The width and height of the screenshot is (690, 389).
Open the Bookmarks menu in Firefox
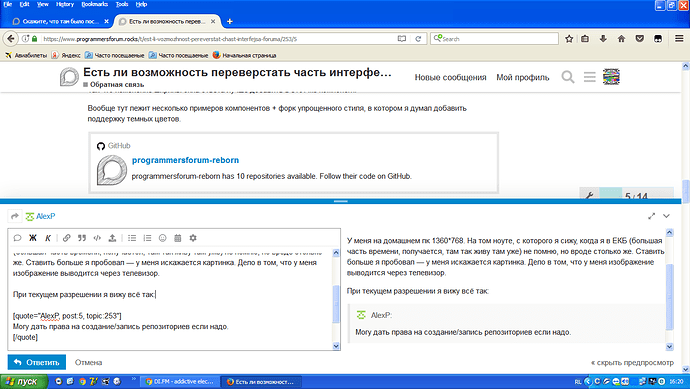[95, 4]
